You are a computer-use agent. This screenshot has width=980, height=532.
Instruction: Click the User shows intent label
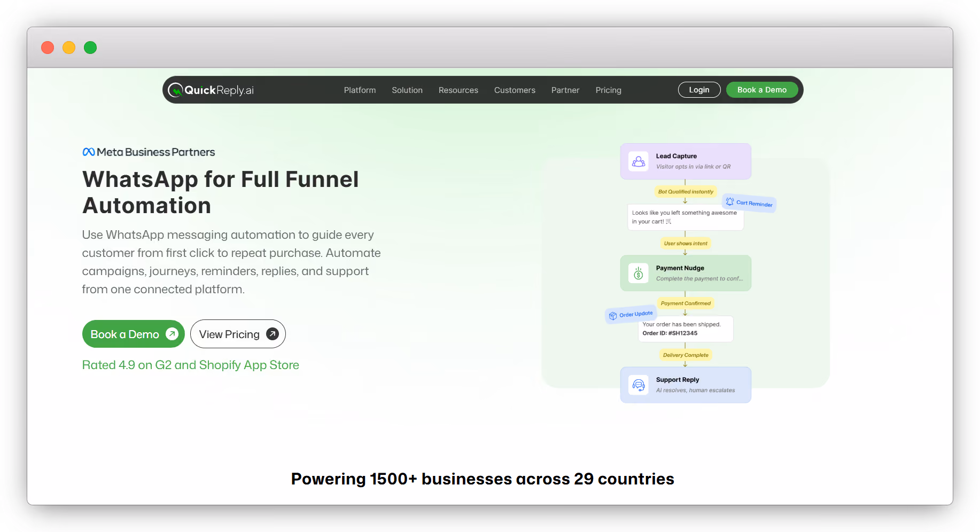(x=686, y=244)
